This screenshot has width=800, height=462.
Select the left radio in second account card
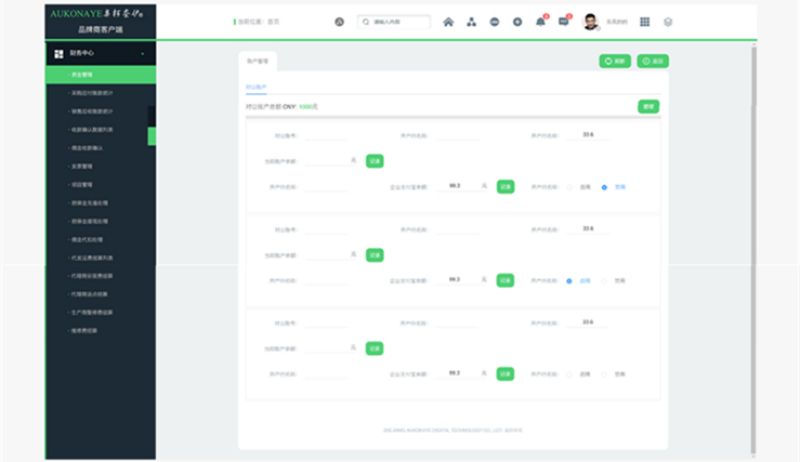[x=569, y=280]
